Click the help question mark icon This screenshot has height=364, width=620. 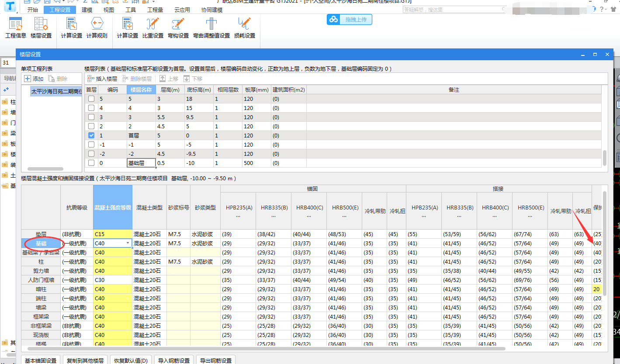[602, 9]
